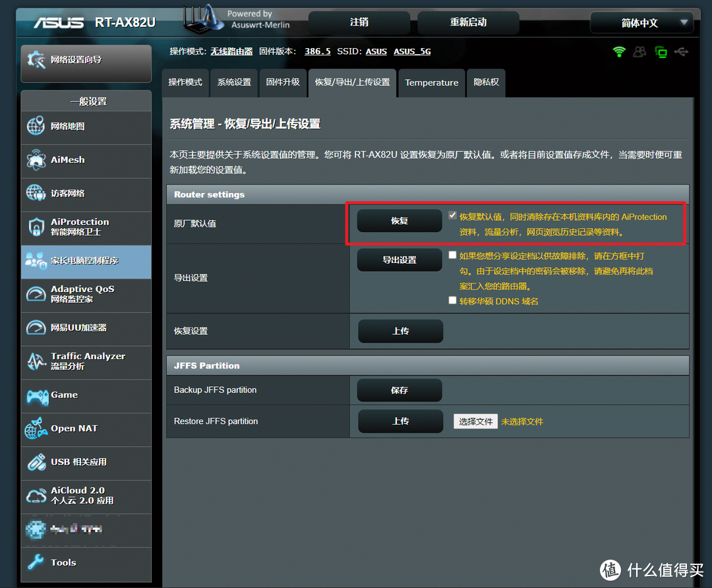Viewport: 712px width, 588px height.
Task: Click the Restore JFFS partition label
Action: (216, 421)
